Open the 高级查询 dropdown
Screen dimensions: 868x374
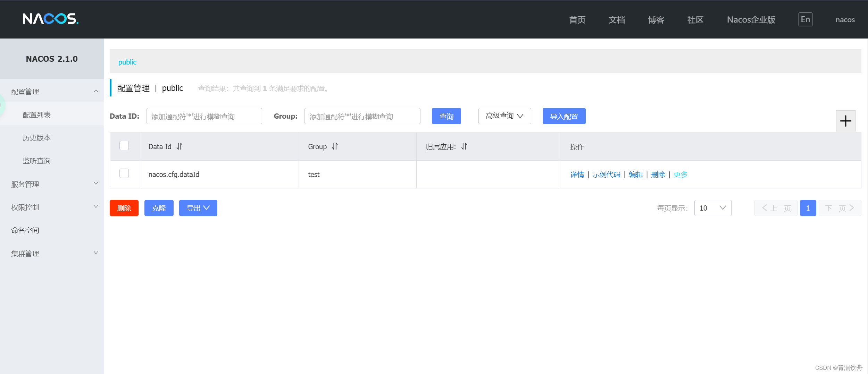504,116
